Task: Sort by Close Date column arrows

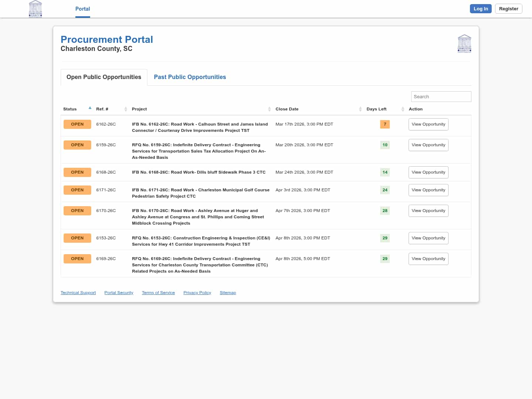Action: pyautogui.click(x=360, y=109)
